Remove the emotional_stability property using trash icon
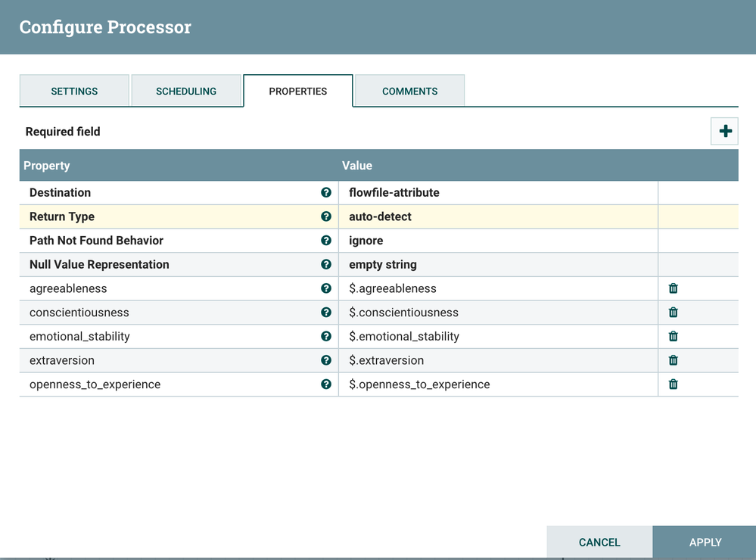The image size is (756, 560). [x=673, y=336]
